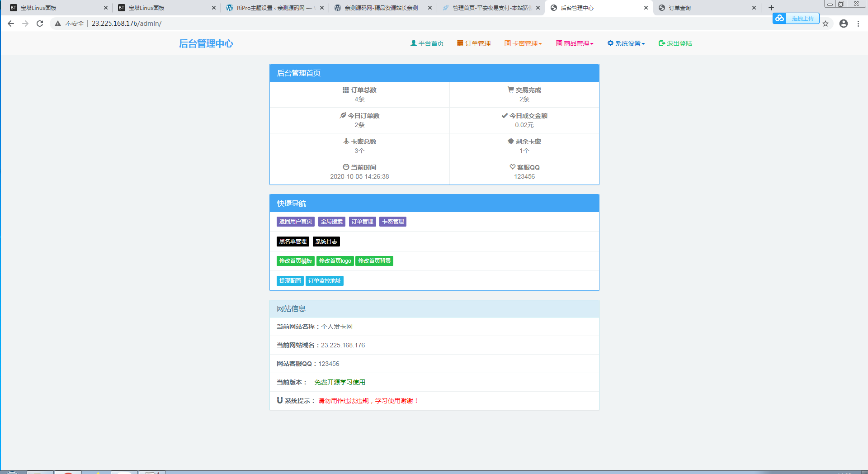The height and width of the screenshot is (474, 868).
Task: Open the 订单监控地址 shortcut
Action: pyautogui.click(x=325, y=281)
